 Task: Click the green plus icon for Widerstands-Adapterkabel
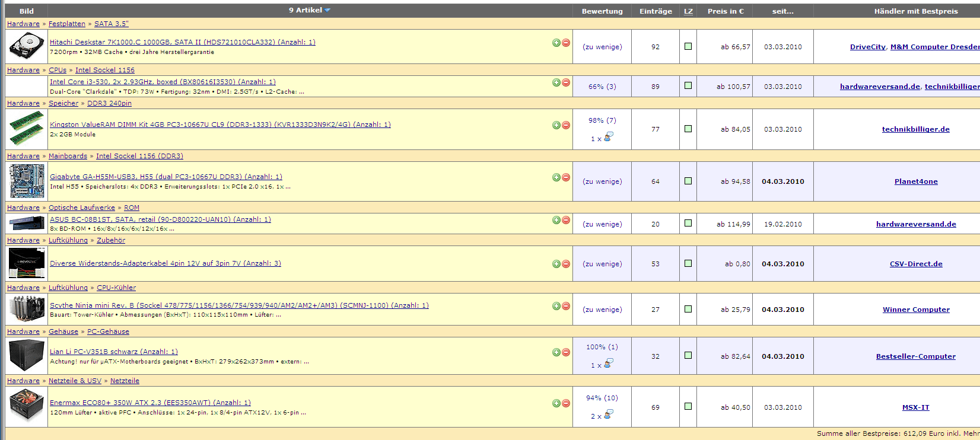click(x=556, y=264)
